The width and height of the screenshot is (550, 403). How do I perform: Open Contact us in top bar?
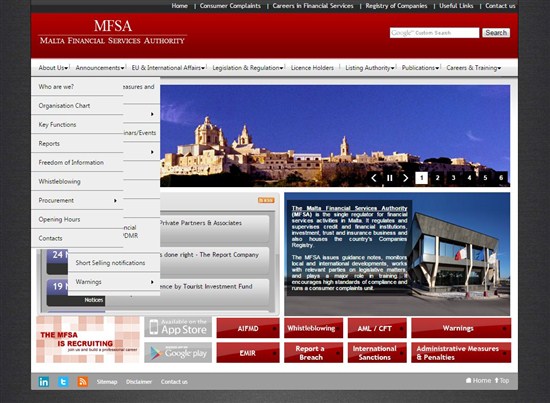pyautogui.click(x=500, y=6)
